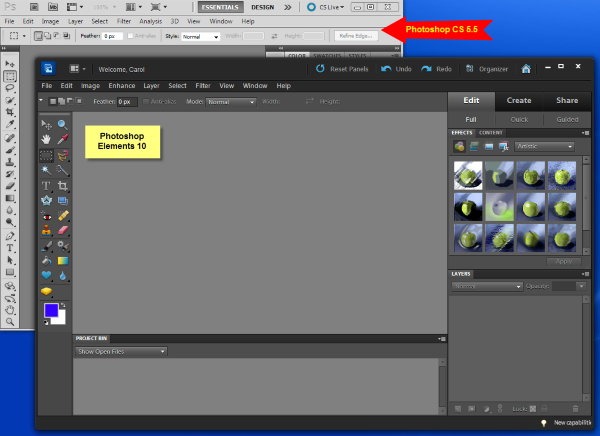This screenshot has height=436, width=600.
Task: Toggle Anti-alias checkbox in Photoshop CS5.5 options bar
Action: click(130, 36)
